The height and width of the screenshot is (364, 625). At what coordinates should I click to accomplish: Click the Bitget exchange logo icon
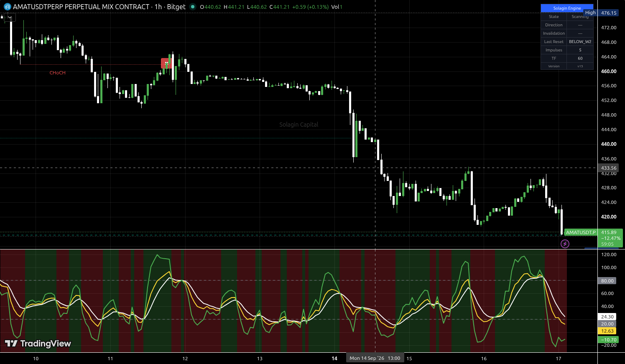point(7,7)
